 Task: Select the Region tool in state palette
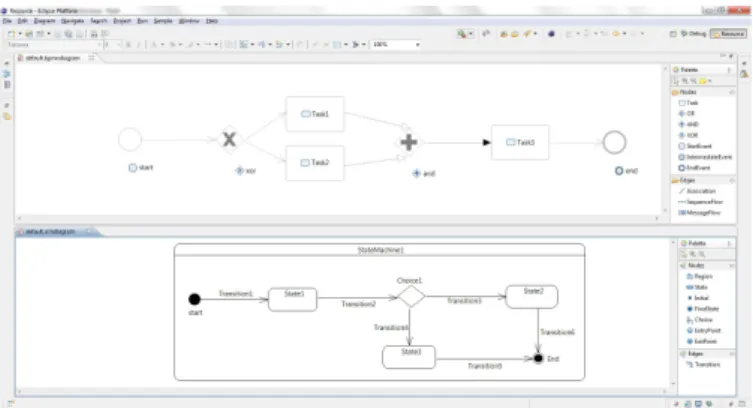click(x=699, y=276)
